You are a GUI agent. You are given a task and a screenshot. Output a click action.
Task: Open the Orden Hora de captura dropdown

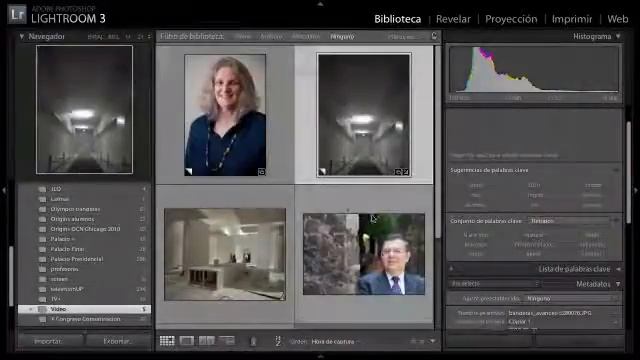(x=336, y=342)
